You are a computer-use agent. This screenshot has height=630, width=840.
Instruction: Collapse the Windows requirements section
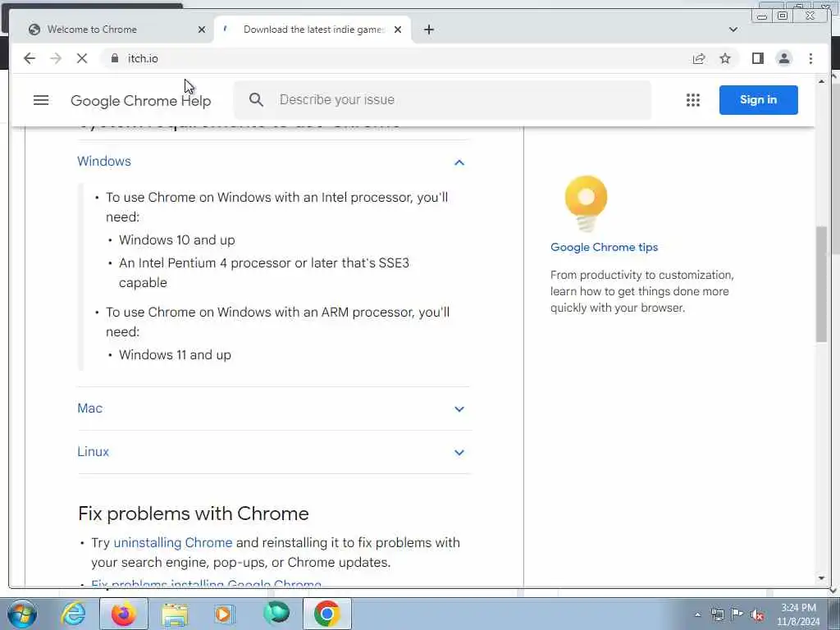[459, 162]
